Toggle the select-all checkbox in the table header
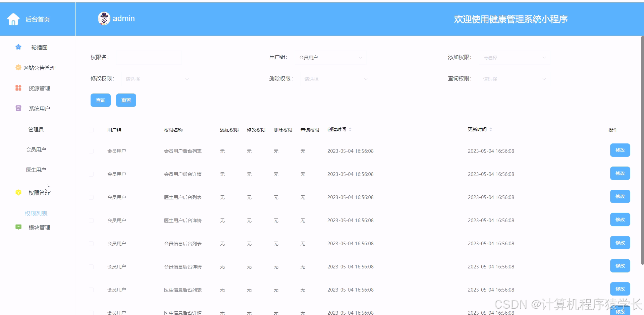 click(x=91, y=130)
